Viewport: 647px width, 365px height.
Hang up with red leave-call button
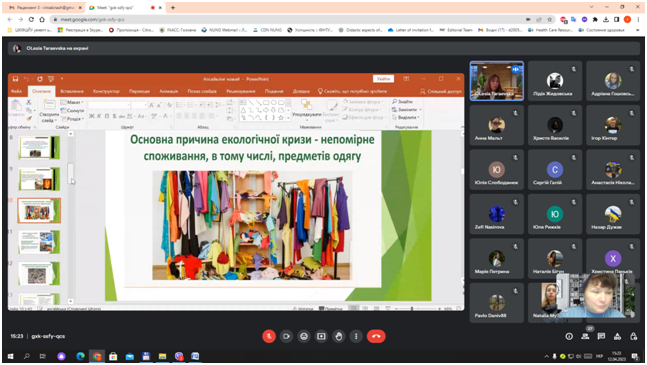376,336
